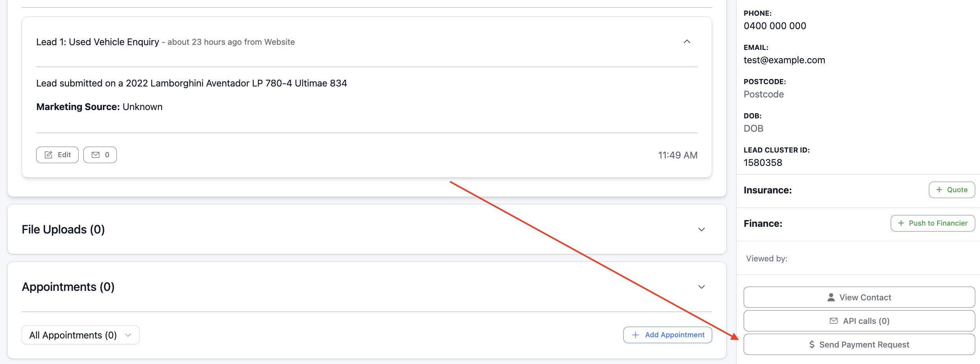Viewport: 980px width, 364px height.
Task: Click the DOB field
Action: (x=753, y=129)
